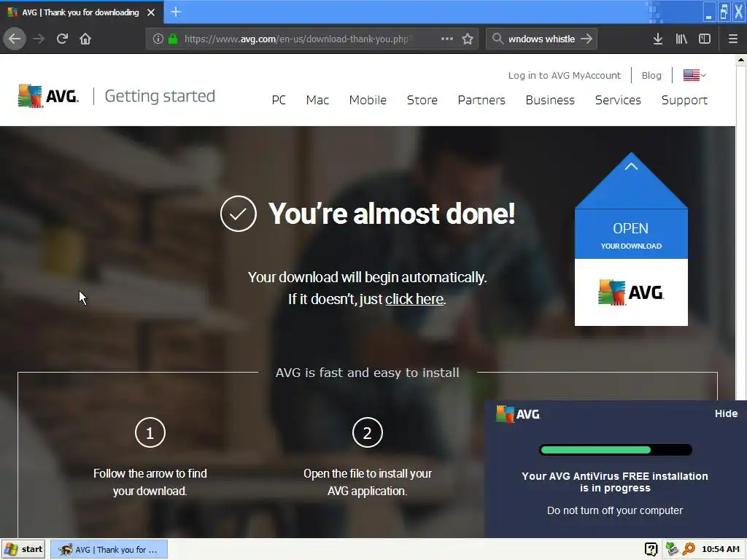Click the white up chevron on the blue arrow
Viewport: 747px width, 560px height.
631,166
